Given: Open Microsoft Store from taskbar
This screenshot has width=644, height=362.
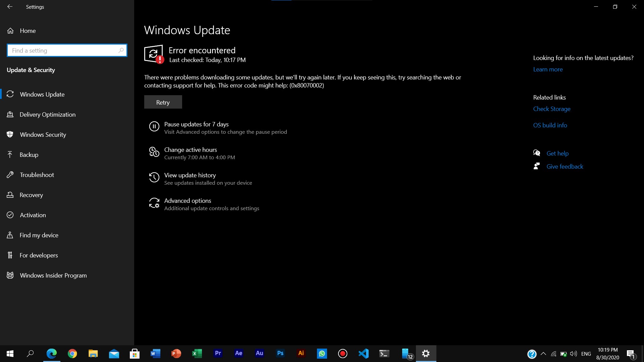Looking at the screenshot, I should 135,354.
